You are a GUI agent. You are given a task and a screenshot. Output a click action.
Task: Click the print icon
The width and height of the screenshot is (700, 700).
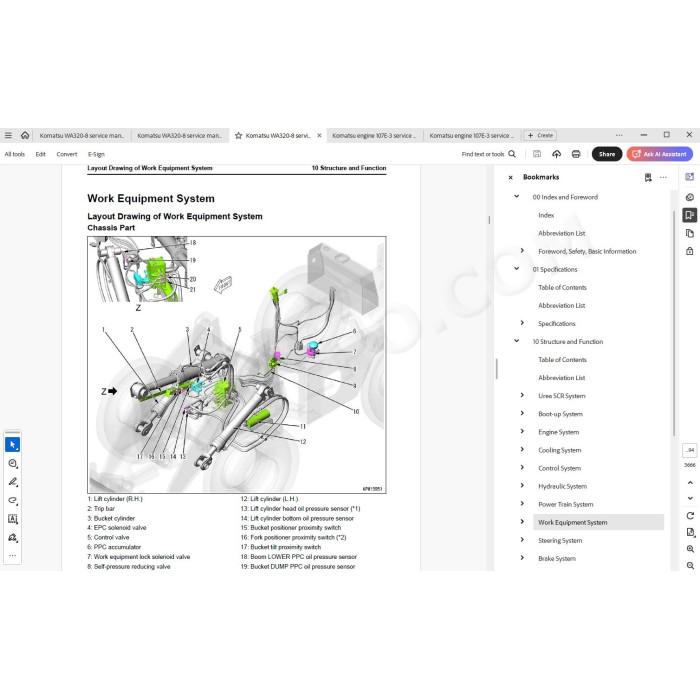pyautogui.click(x=576, y=154)
